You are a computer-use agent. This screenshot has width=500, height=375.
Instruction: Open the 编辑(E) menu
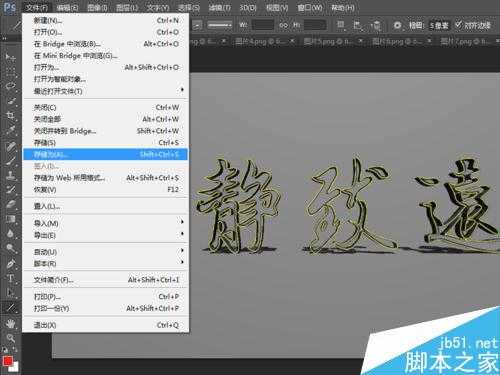pyautogui.click(x=68, y=8)
